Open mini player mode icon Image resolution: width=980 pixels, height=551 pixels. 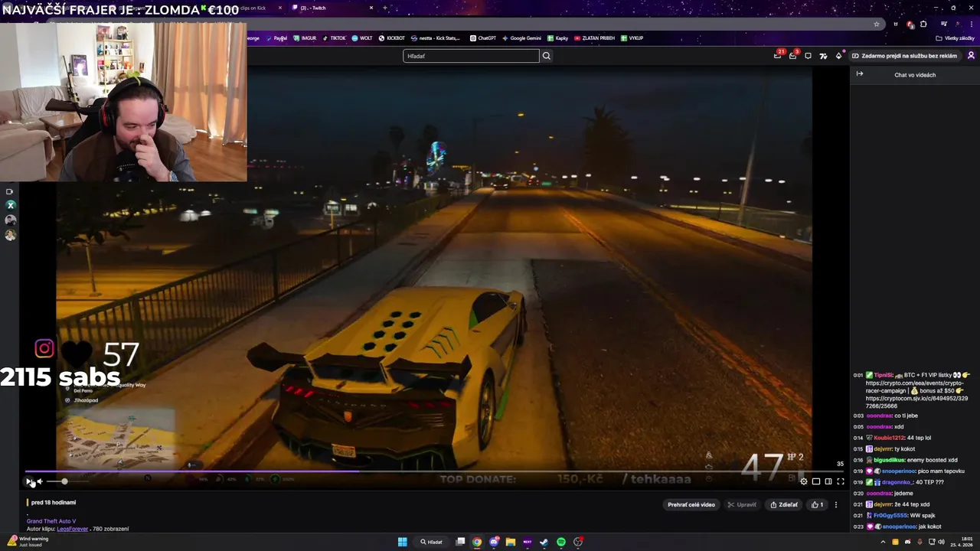pos(816,481)
